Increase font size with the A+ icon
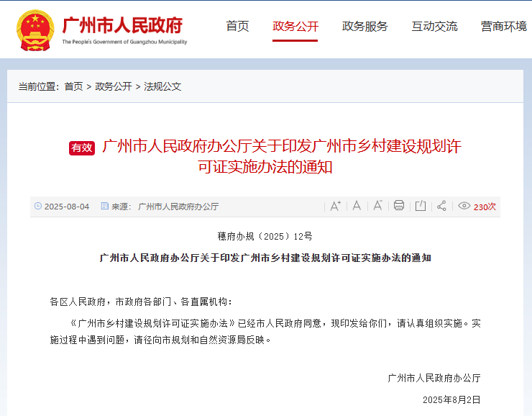The height and width of the screenshot is (416, 532). (x=335, y=206)
